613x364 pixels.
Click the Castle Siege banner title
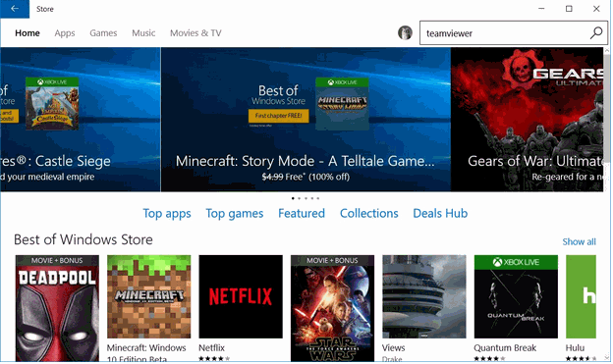coord(56,161)
